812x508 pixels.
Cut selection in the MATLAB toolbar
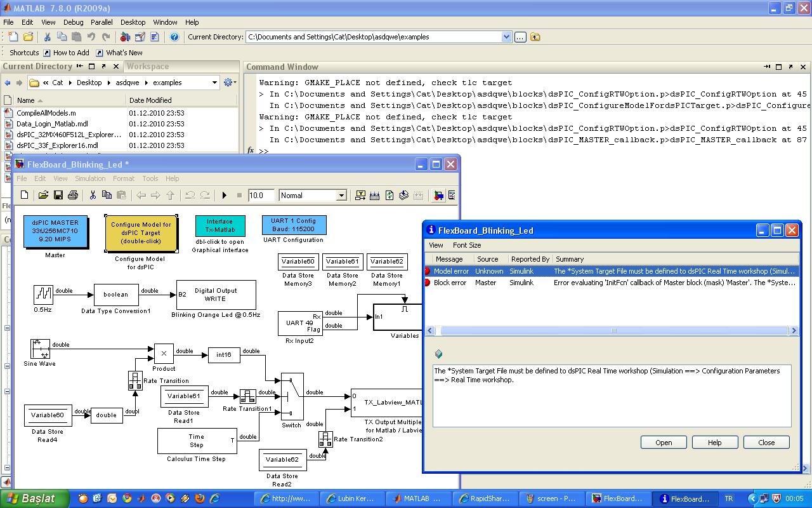[47, 37]
